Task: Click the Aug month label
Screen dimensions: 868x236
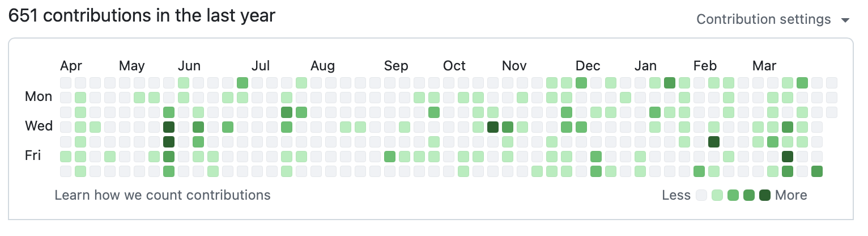Action: 322,66
